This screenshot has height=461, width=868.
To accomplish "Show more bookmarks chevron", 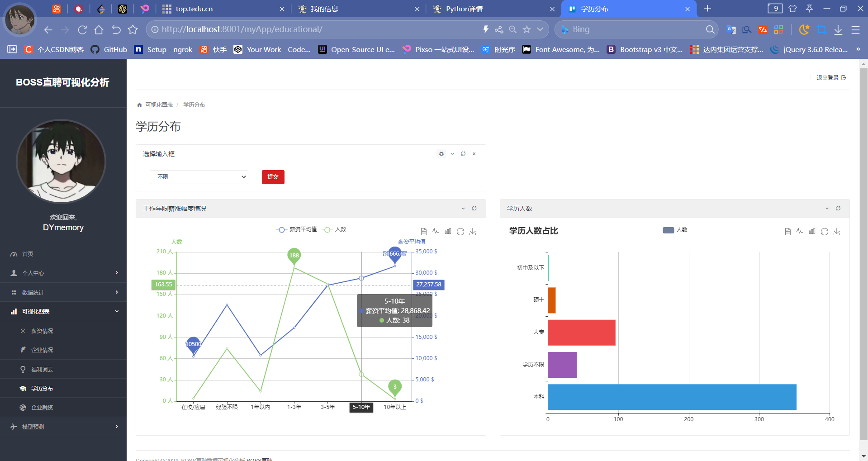I will point(858,49).
